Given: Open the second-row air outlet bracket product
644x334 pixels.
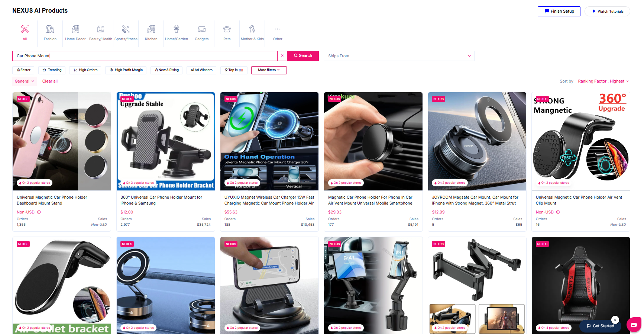Looking at the screenshot, I should click(x=62, y=285).
